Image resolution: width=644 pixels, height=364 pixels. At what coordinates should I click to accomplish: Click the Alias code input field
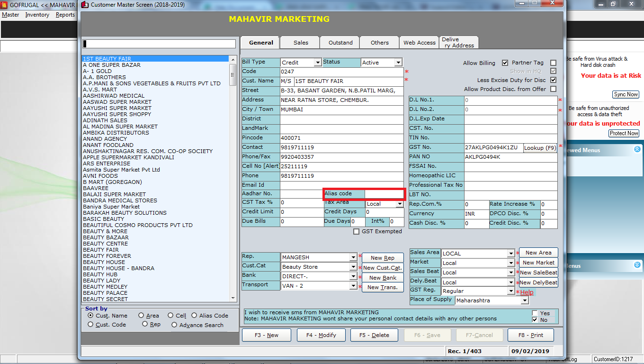(x=384, y=194)
